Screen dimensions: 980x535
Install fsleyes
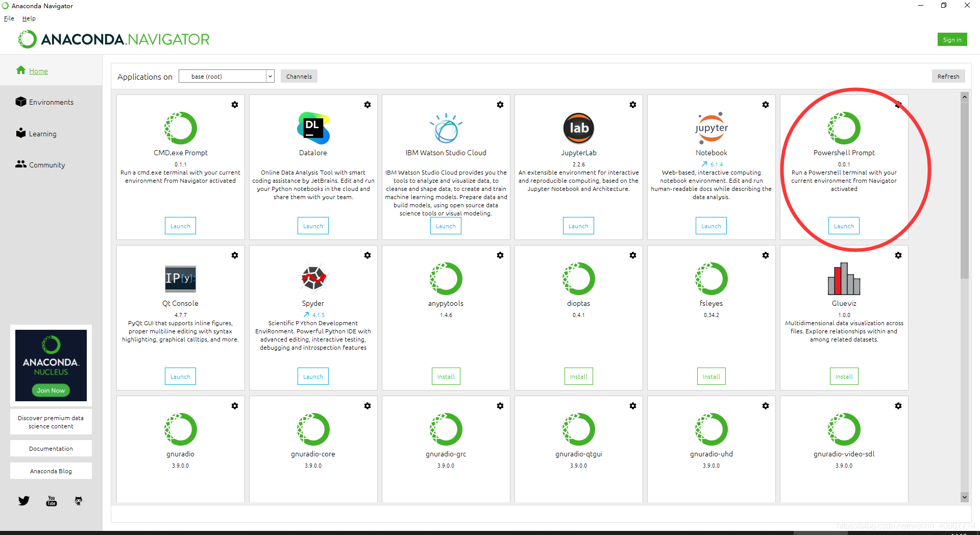click(712, 377)
